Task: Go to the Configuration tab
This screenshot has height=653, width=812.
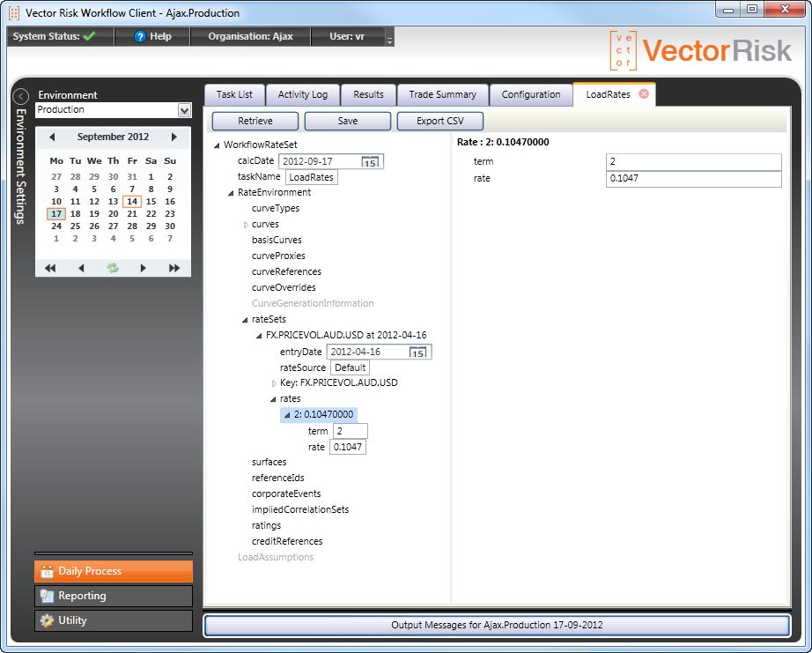Action: [531, 95]
